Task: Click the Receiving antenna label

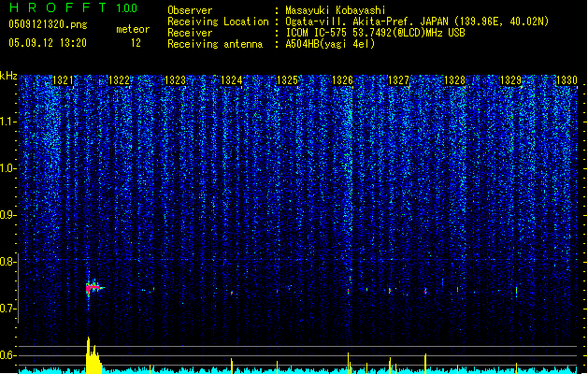Action: tap(215, 44)
